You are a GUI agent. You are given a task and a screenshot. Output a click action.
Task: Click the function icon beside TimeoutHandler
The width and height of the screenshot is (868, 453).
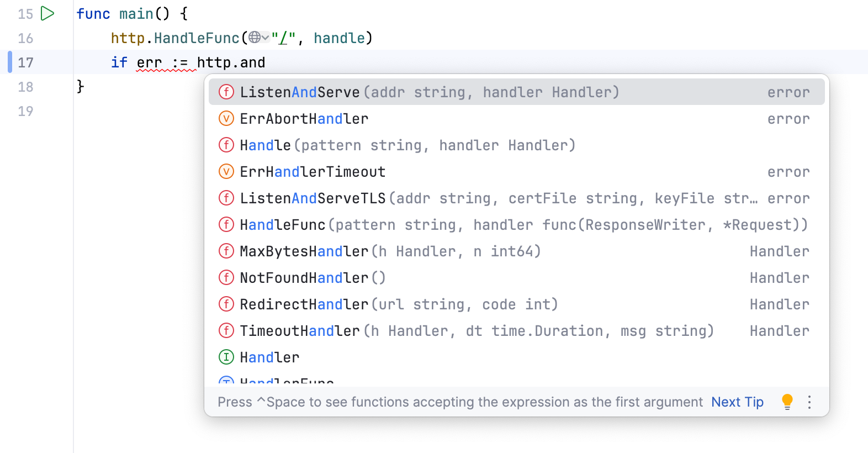(x=226, y=330)
